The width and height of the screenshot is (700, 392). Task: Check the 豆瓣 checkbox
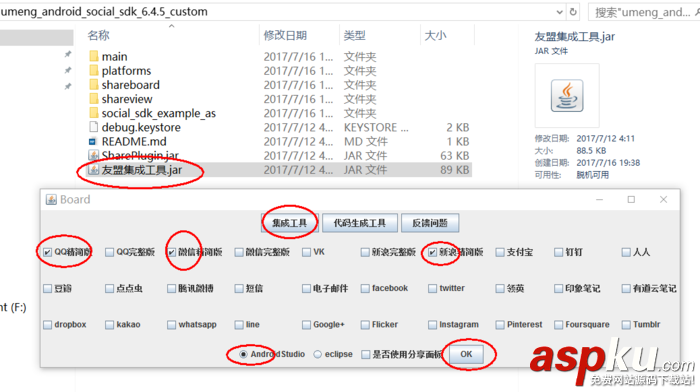pyautogui.click(x=47, y=288)
